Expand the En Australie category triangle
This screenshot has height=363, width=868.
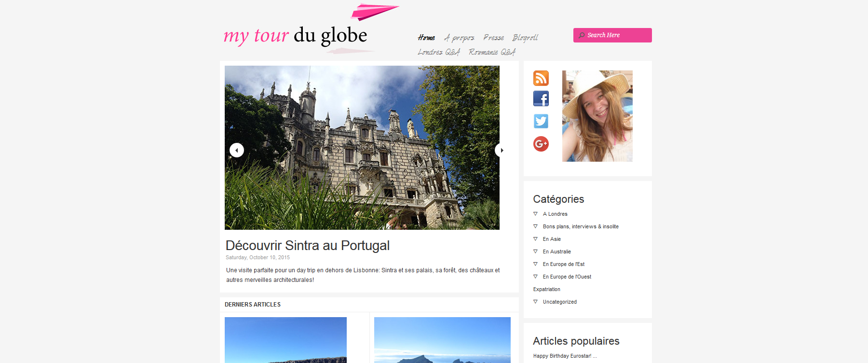click(535, 251)
